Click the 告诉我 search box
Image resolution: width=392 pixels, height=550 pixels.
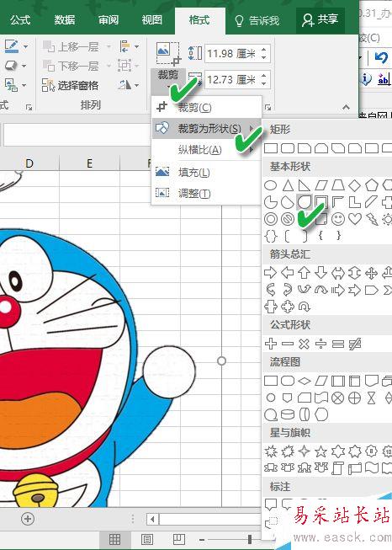[x=257, y=21]
